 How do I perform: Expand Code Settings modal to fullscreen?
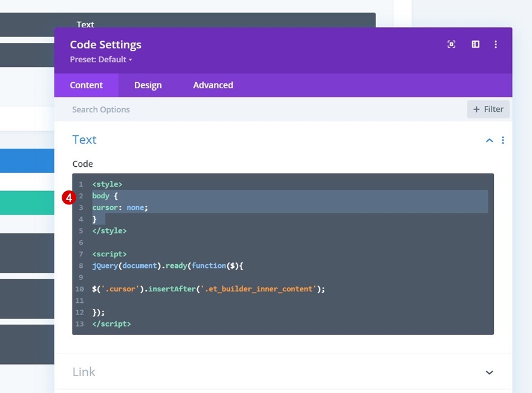point(451,44)
